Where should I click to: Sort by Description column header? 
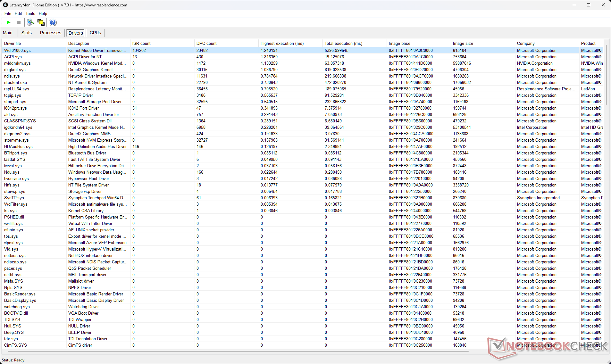tap(98, 43)
